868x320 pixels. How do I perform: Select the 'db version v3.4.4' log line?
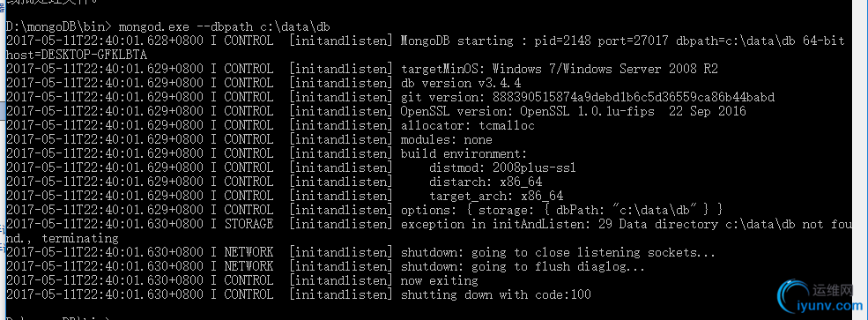[263, 83]
